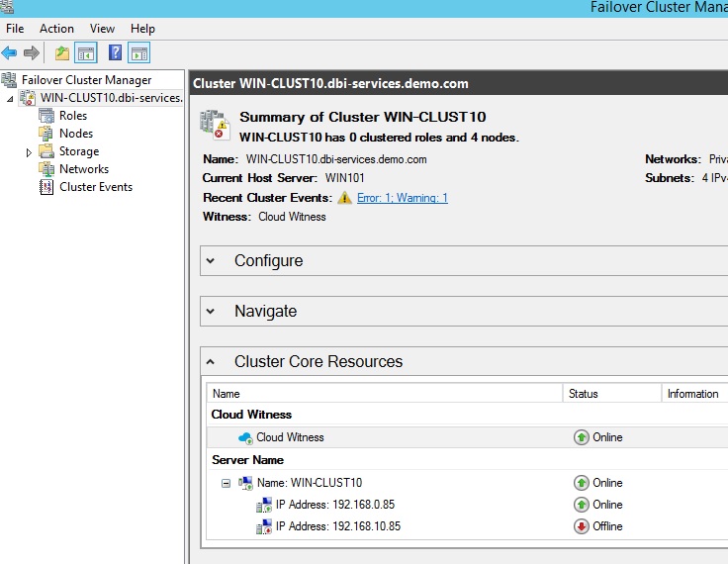
Task: Click the bold Cloud Witness group heading
Action: click(x=251, y=415)
